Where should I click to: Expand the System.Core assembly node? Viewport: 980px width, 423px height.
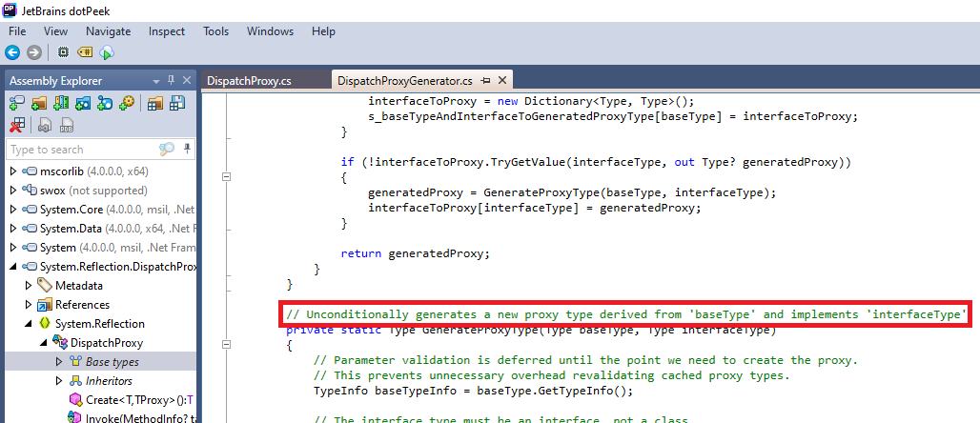(13, 210)
